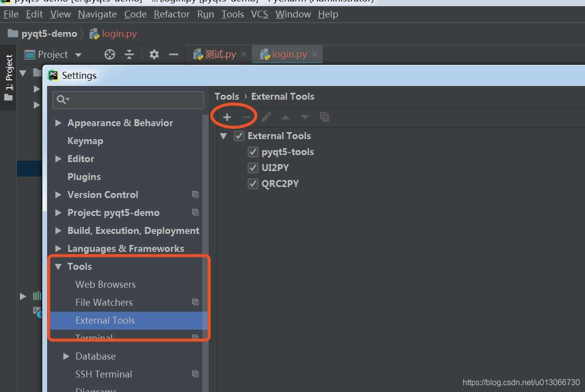The width and height of the screenshot is (585, 392).
Task: Select SSH Terminal settings
Action: (104, 374)
